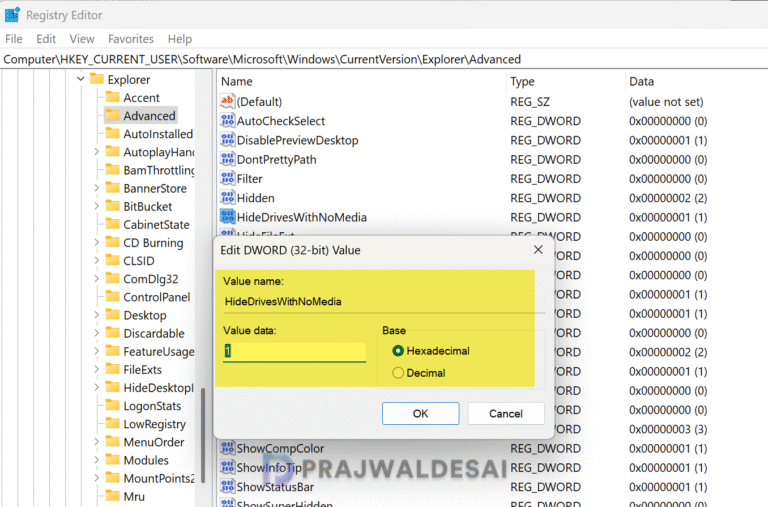The height and width of the screenshot is (507, 768).
Task: Click the Filter DWORD icon
Action: 227,178
